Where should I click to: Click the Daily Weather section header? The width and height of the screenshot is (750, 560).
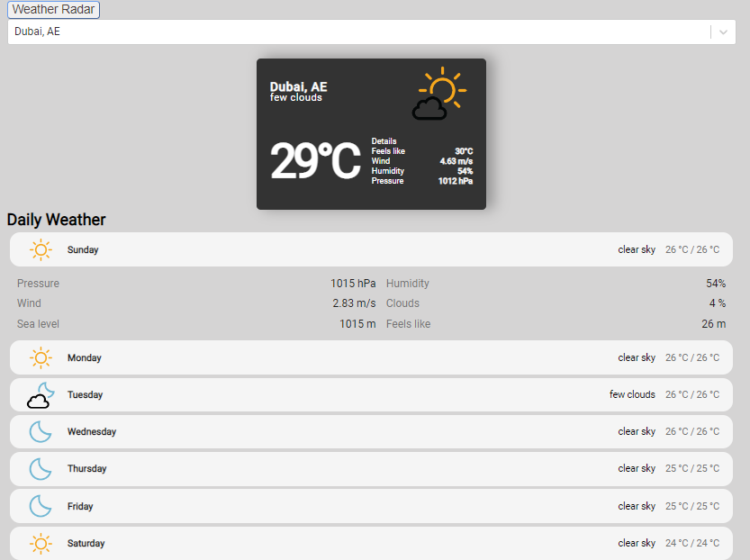(x=57, y=219)
